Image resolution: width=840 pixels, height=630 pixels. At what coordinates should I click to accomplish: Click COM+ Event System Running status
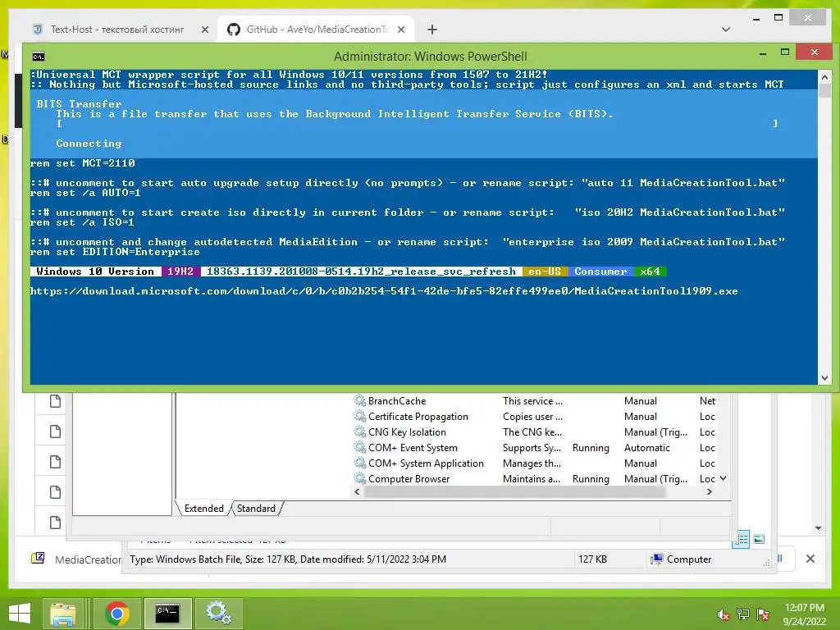[x=591, y=447]
